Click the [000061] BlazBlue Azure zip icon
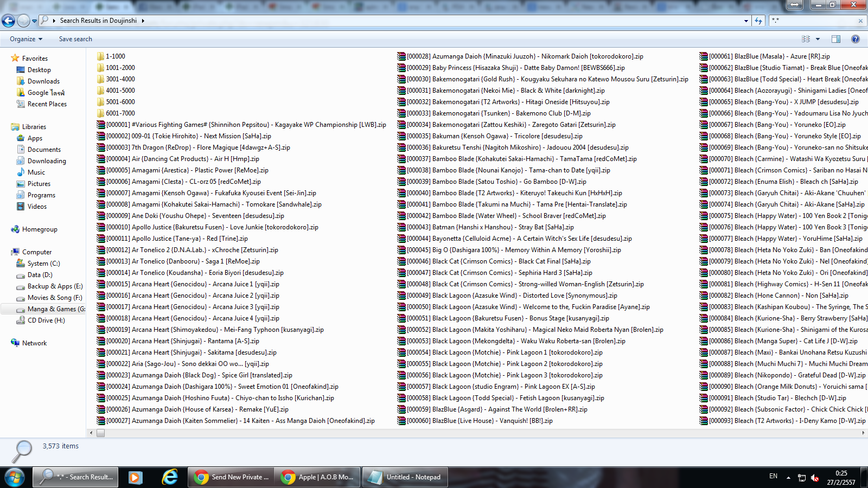The width and height of the screenshot is (868, 488). click(x=704, y=56)
